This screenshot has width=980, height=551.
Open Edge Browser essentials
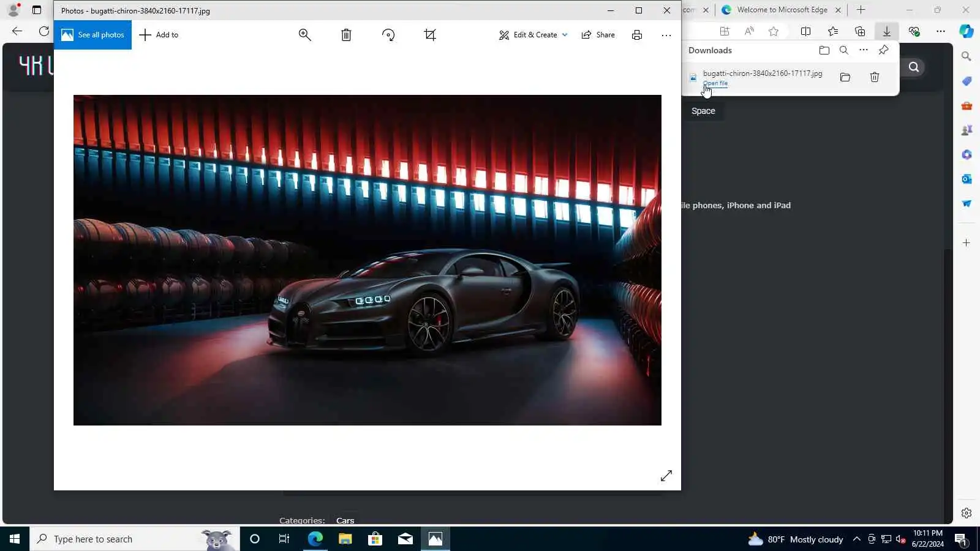[914, 31]
